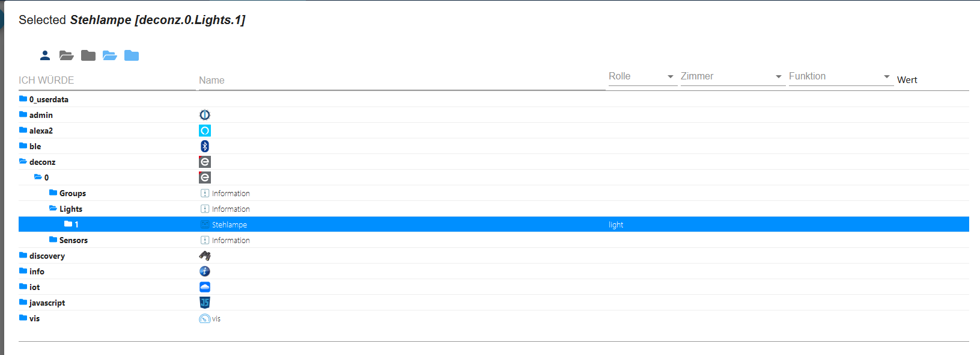Click the ID filter field

click(x=107, y=81)
